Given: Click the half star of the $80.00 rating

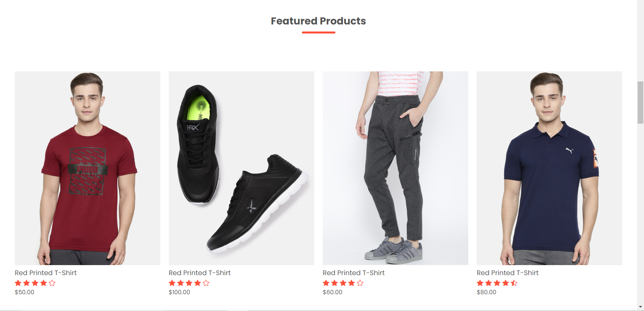Looking at the screenshot, I should 514,283.
